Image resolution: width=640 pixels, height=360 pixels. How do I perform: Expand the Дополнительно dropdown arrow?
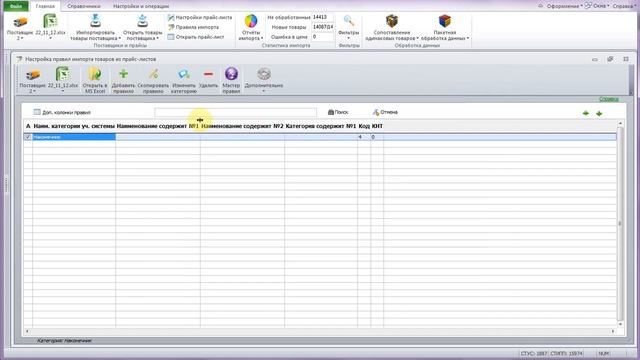click(x=264, y=91)
